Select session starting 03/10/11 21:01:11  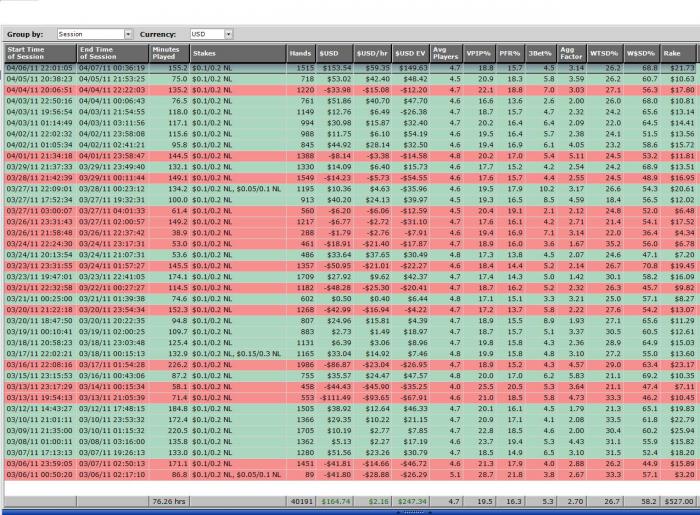pyautogui.click(x=350, y=420)
